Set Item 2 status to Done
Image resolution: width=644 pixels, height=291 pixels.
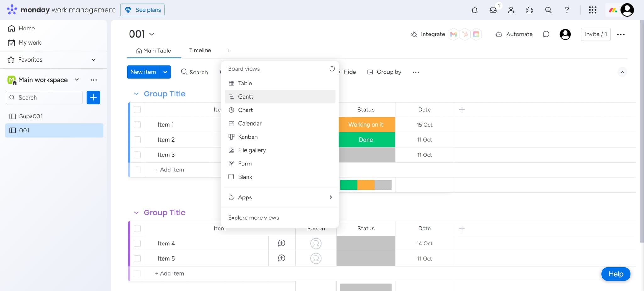[366, 139]
